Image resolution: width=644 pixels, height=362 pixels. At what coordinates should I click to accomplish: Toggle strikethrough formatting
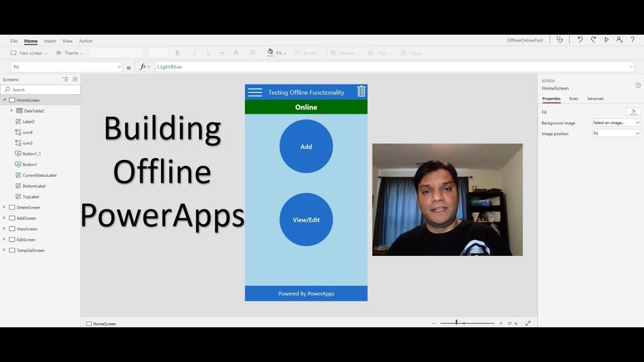tap(222, 53)
